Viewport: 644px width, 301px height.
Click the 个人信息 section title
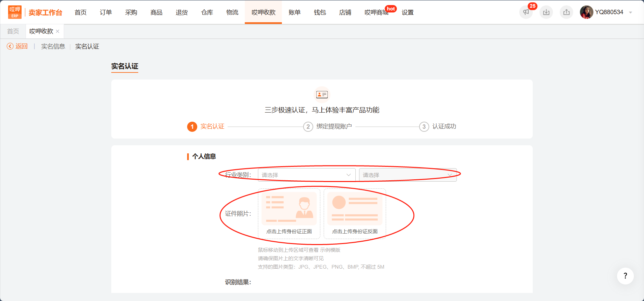pos(204,156)
